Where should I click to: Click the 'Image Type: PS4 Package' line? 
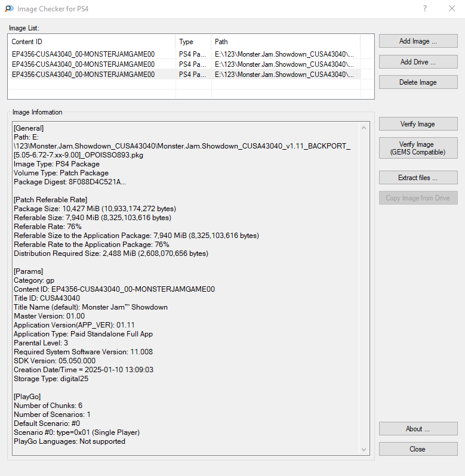tap(57, 164)
